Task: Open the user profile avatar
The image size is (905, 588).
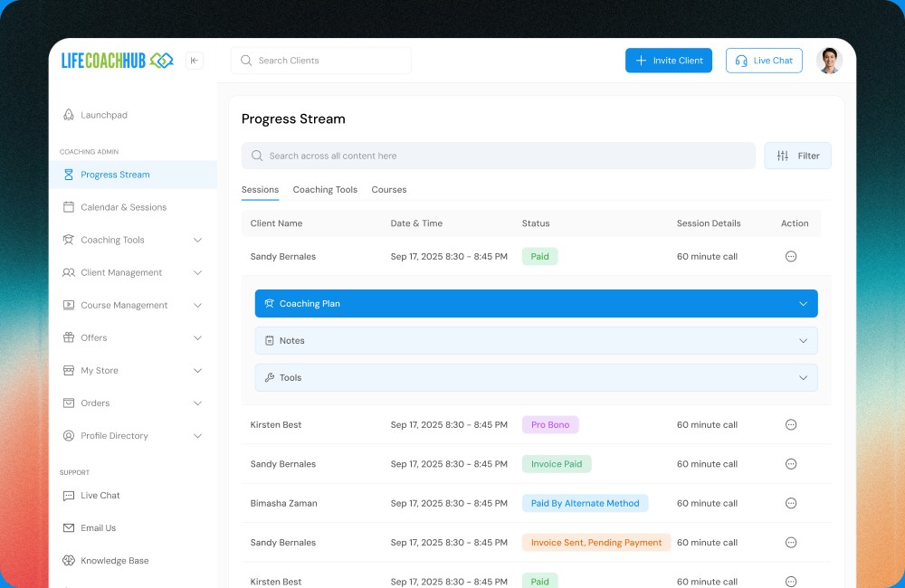Action: pos(829,61)
